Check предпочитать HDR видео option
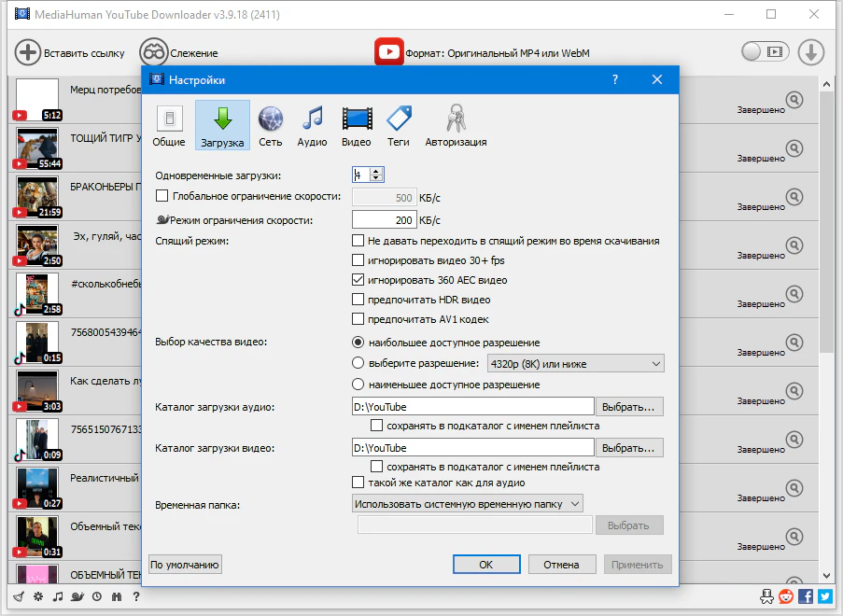 click(358, 300)
